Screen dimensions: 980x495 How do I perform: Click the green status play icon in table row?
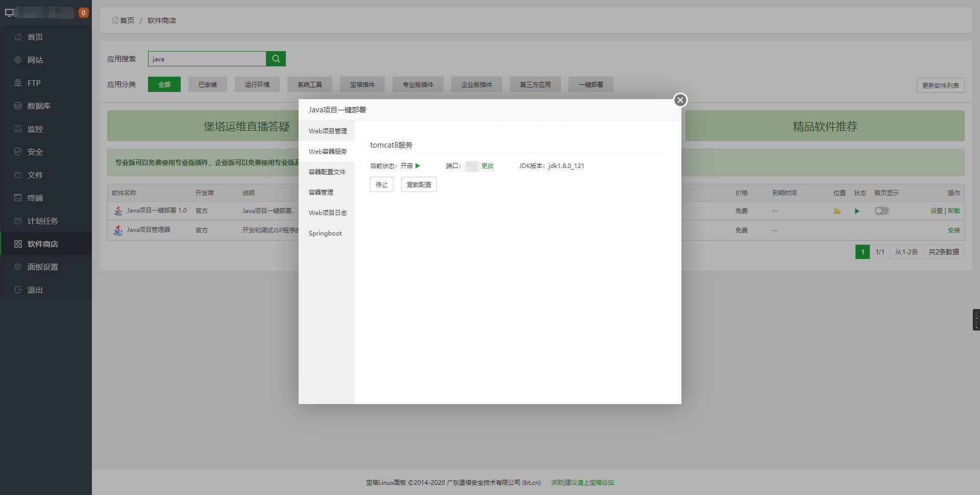[x=857, y=211]
